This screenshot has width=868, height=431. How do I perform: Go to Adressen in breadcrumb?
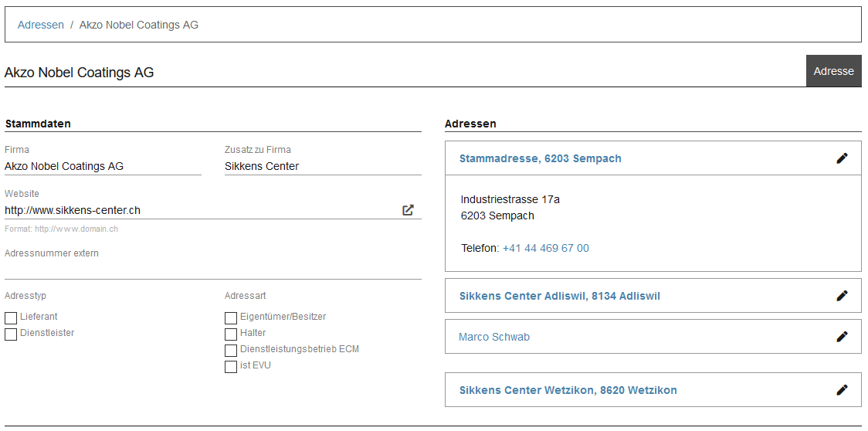point(41,25)
